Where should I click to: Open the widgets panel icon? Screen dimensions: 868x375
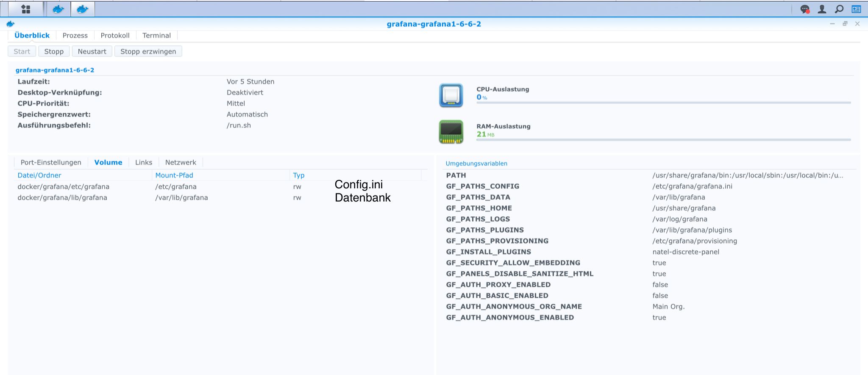coord(857,9)
